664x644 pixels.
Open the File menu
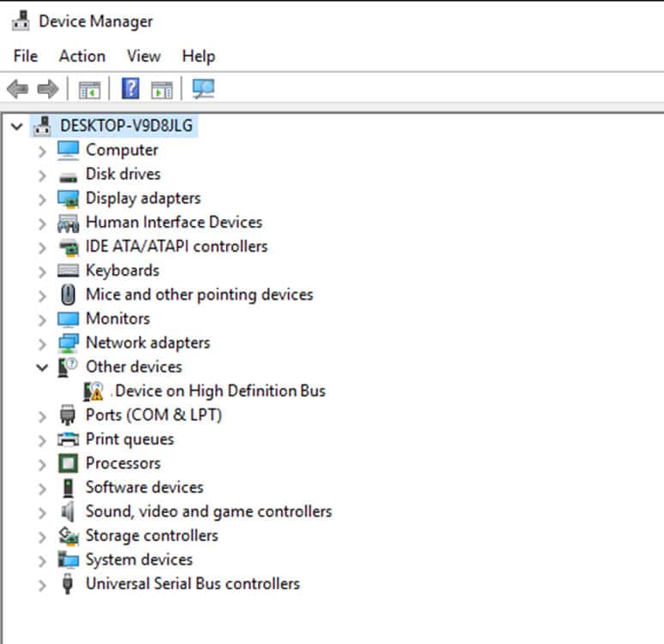tap(26, 56)
